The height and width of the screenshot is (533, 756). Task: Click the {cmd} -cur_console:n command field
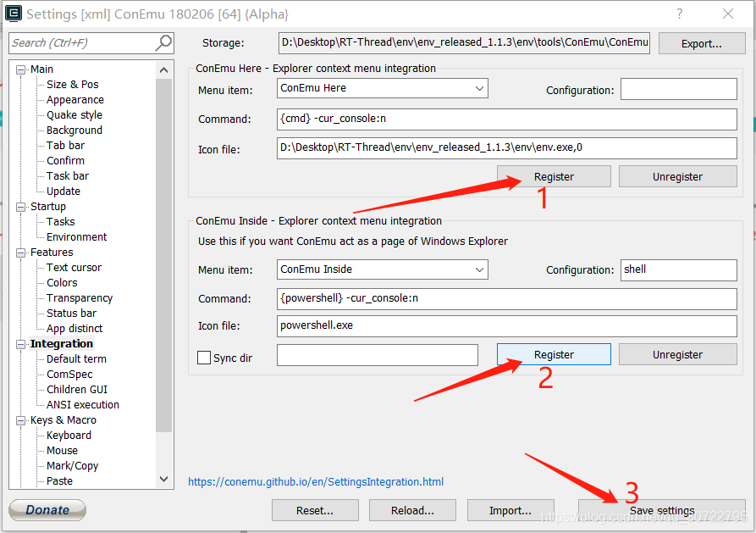point(507,119)
